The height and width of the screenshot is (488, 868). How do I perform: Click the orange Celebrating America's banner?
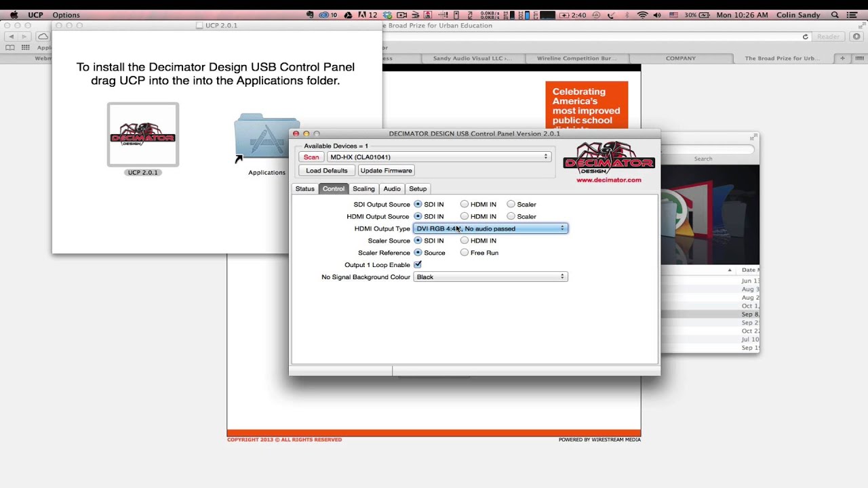(x=587, y=105)
